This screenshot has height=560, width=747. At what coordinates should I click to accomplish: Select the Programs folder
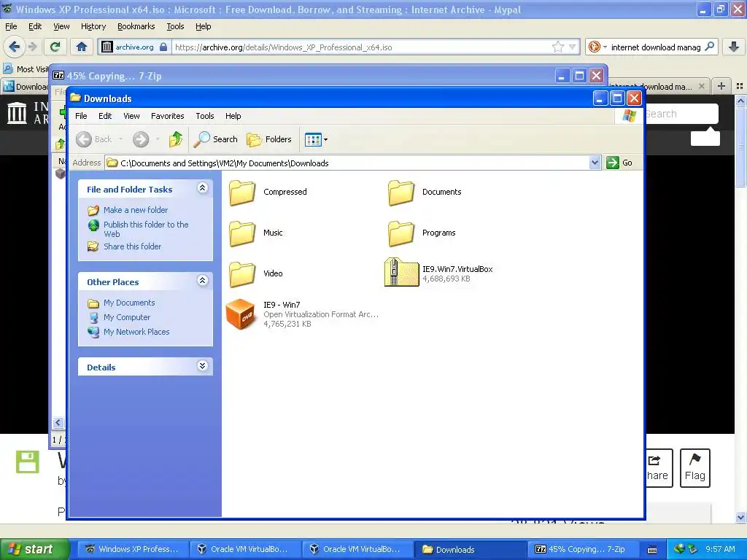(x=422, y=233)
